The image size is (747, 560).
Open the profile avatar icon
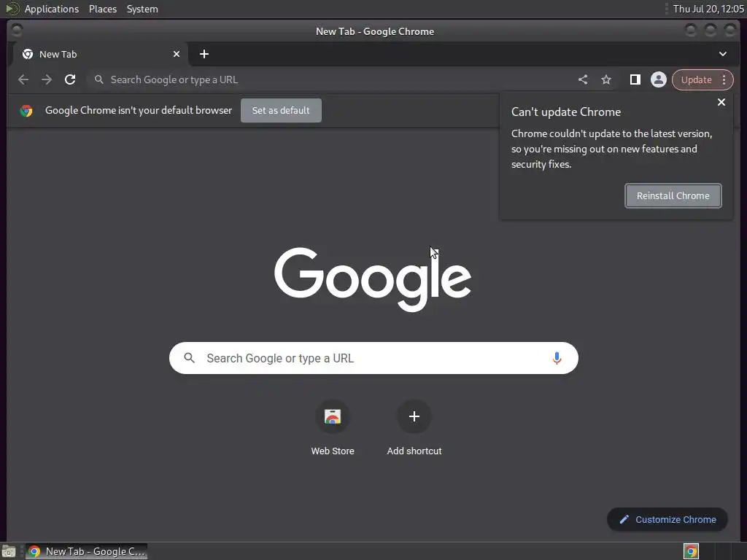[x=659, y=79]
